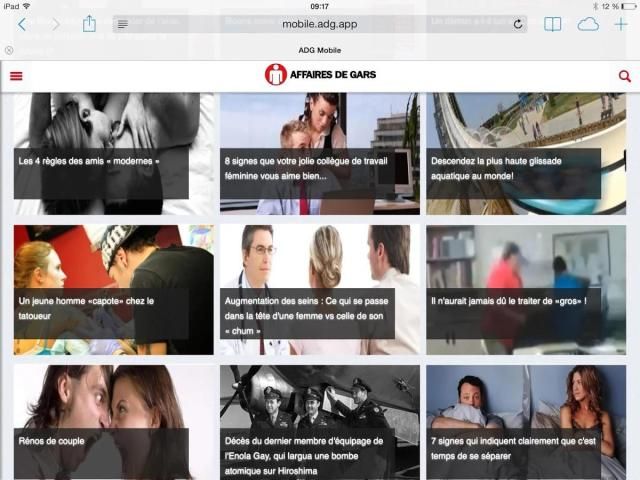Open the Safari share sheet icon

tap(89, 24)
